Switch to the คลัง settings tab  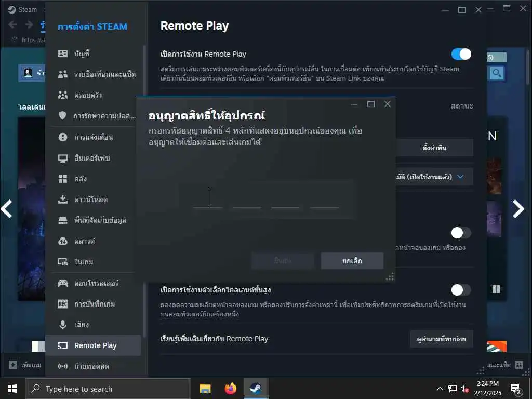[93, 179]
